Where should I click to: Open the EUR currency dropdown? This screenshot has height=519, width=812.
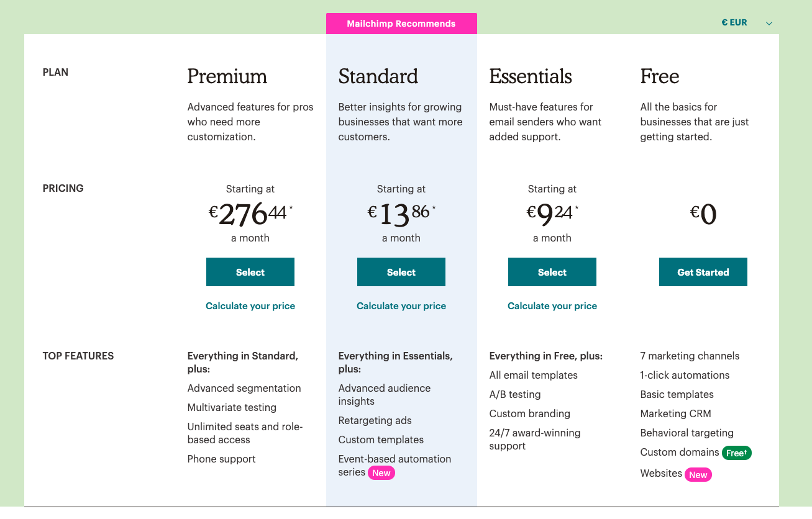coord(735,23)
